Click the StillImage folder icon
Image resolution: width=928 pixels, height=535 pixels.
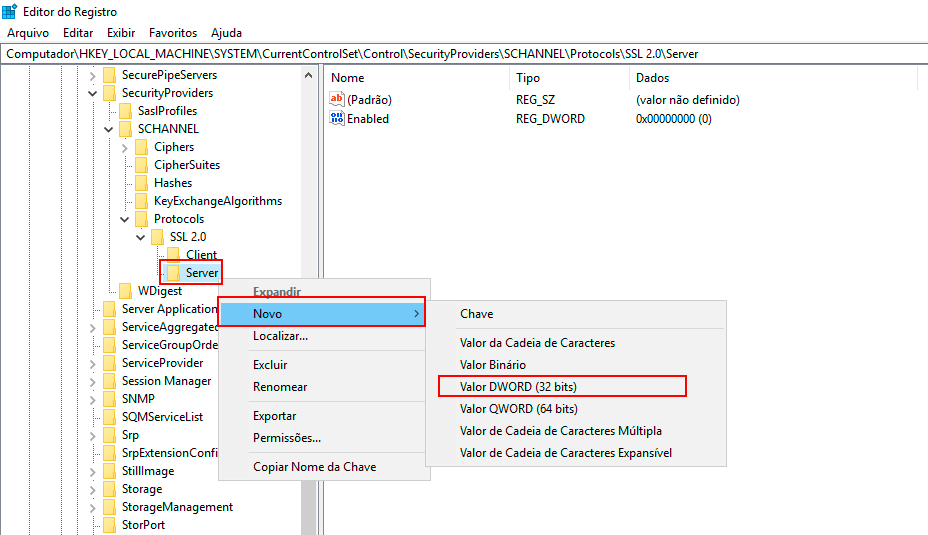(x=109, y=471)
